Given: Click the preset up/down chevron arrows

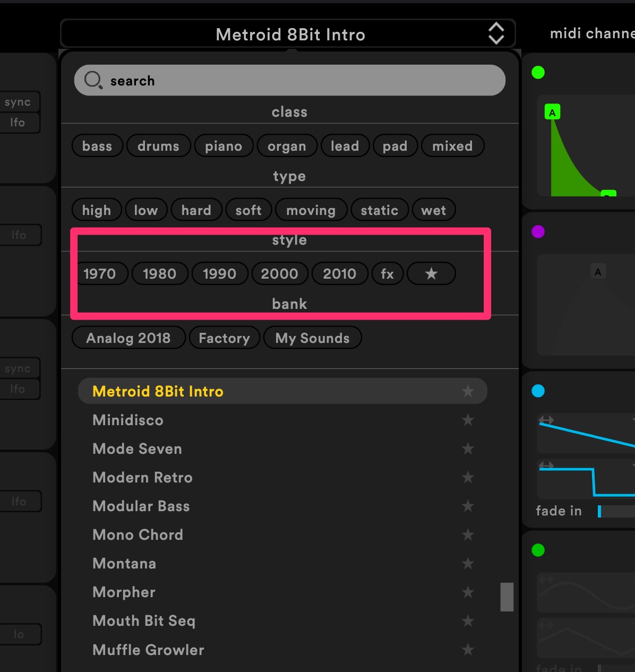Looking at the screenshot, I should point(496,34).
